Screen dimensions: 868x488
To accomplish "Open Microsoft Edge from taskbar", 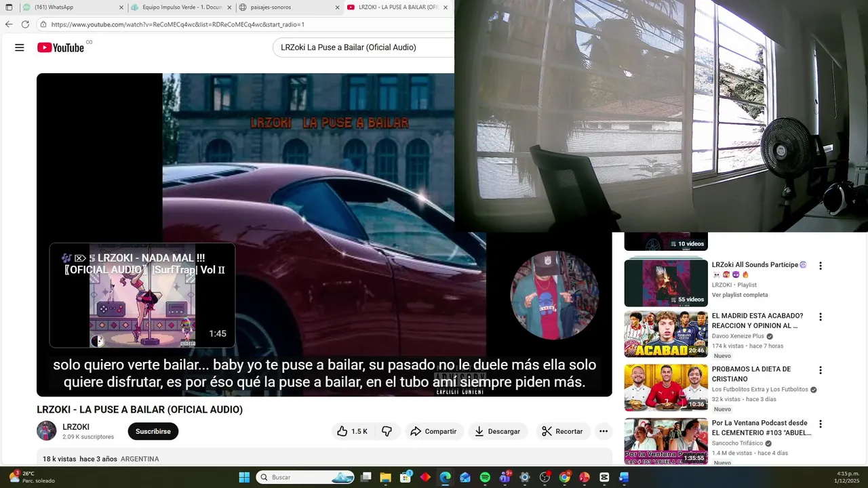I will [445, 477].
